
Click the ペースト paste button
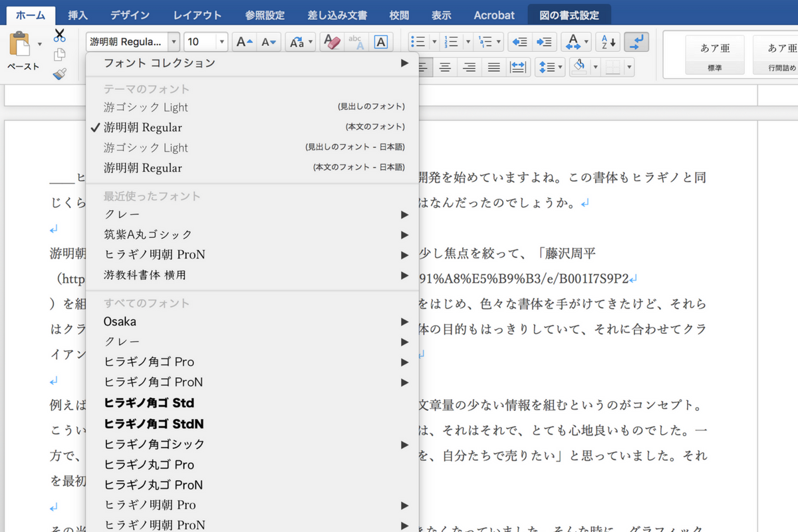click(23, 52)
